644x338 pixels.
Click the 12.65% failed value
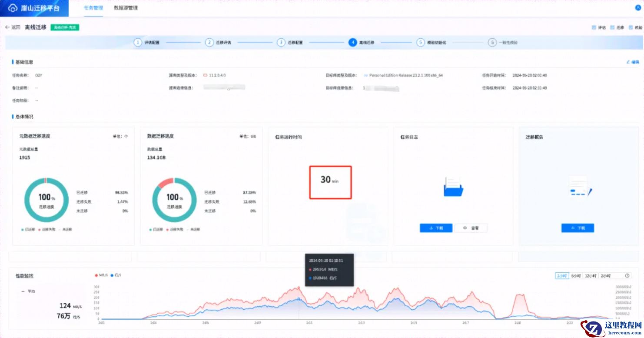click(x=250, y=201)
